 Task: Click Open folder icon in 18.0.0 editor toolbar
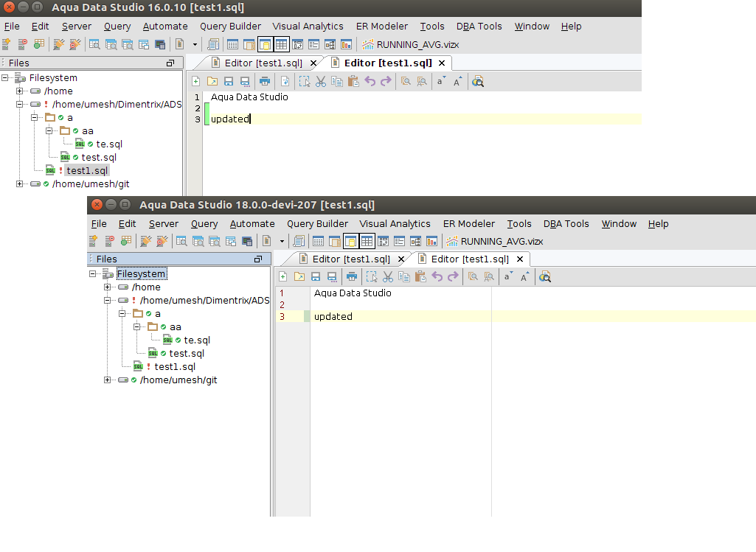(299, 276)
